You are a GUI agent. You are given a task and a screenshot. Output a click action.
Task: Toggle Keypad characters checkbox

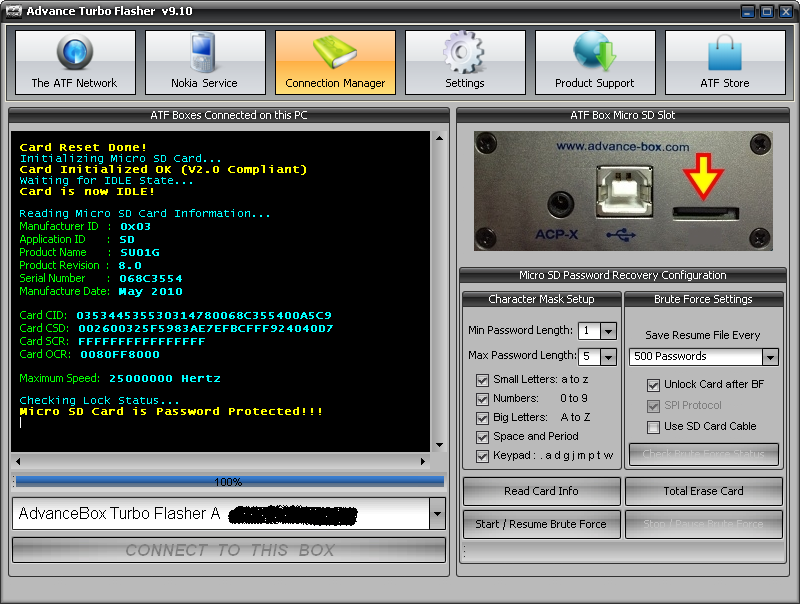point(482,456)
